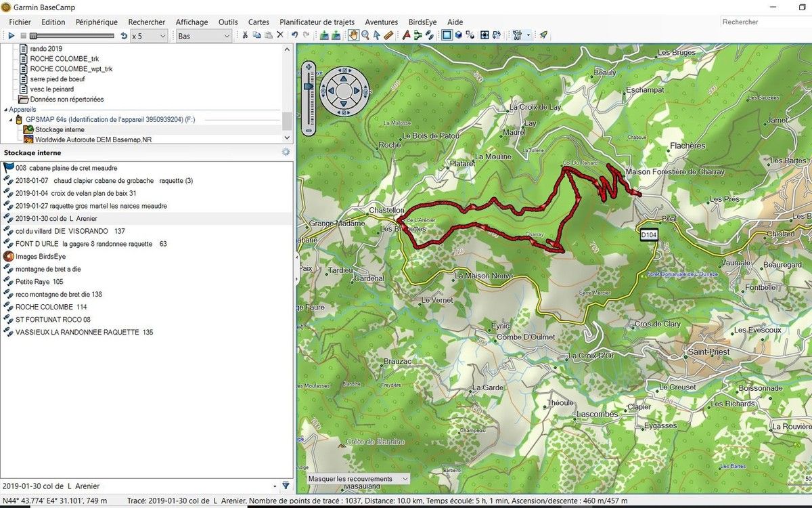Switch to 3D map view cube icon
Image resolution: width=812 pixels, height=508 pixels.
[x=459, y=35]
